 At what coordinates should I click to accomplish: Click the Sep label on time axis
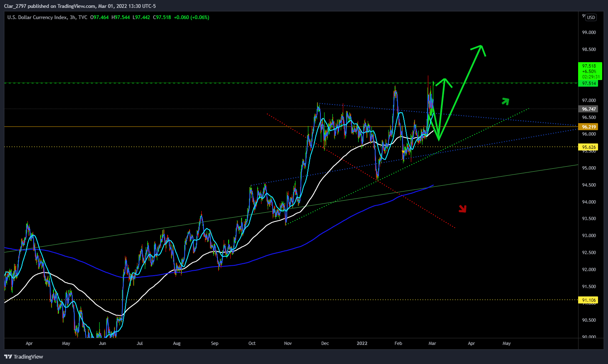[215, 343]
